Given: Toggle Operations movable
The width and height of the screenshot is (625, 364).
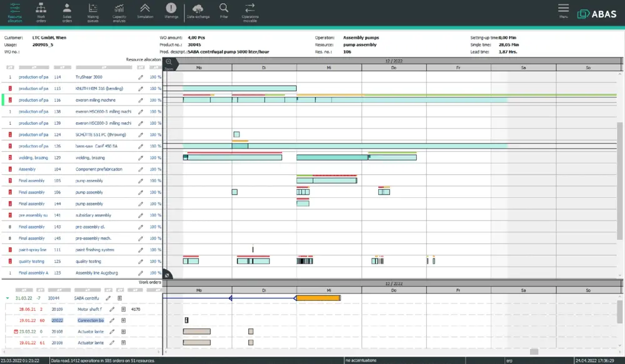Looking at the screenshot, I should pos(250,12).
